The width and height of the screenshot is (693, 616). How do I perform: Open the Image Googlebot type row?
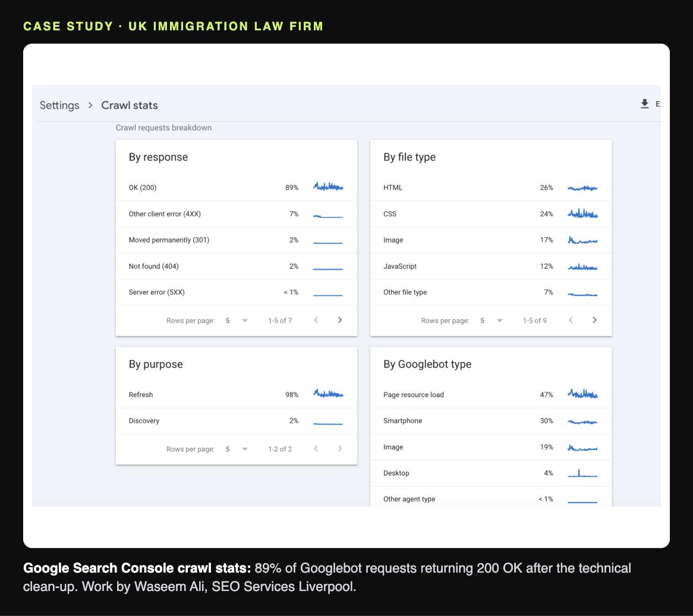pos(491,447)
